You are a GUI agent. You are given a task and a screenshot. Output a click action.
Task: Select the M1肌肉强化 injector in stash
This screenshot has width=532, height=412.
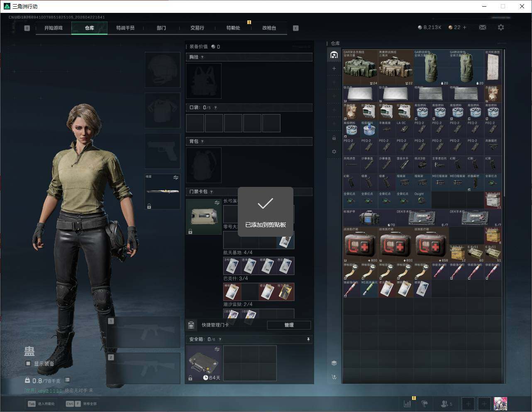pyautogui.click(x=369, y=289)
